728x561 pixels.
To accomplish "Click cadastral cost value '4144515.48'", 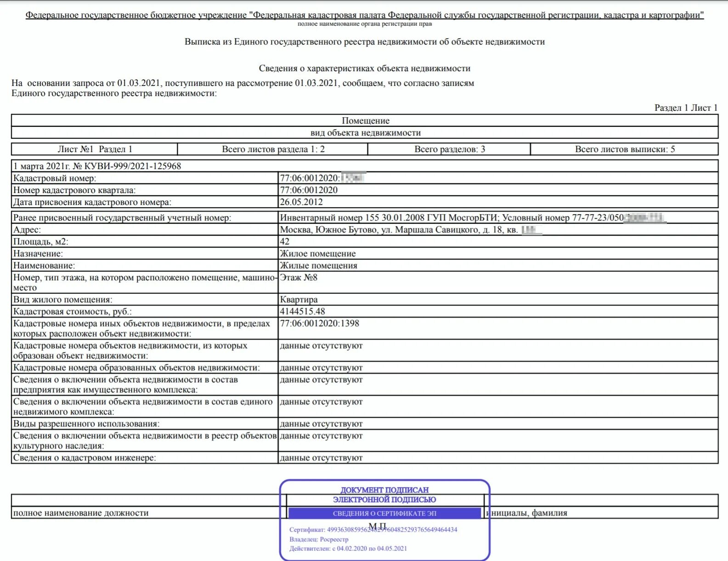I will point(303,312).
